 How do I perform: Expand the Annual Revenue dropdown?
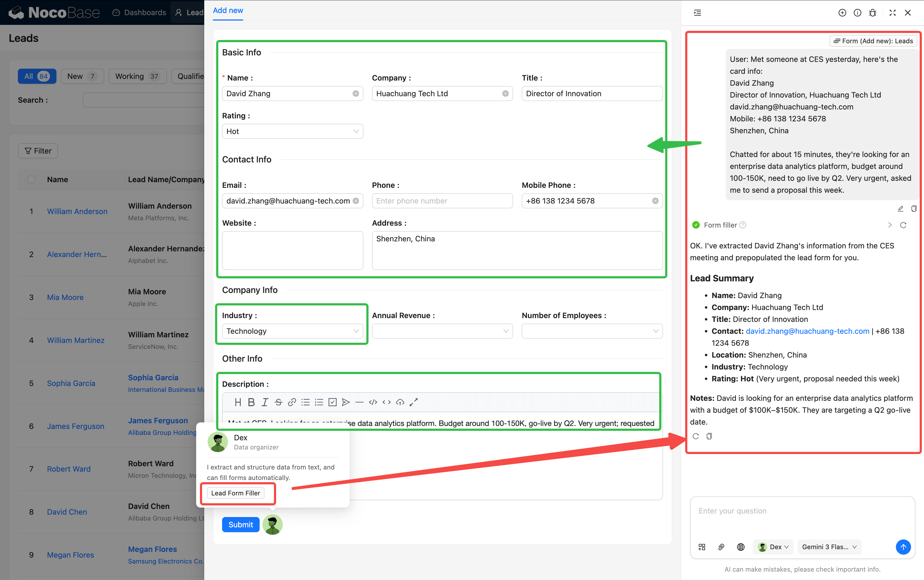coord(442,331)
